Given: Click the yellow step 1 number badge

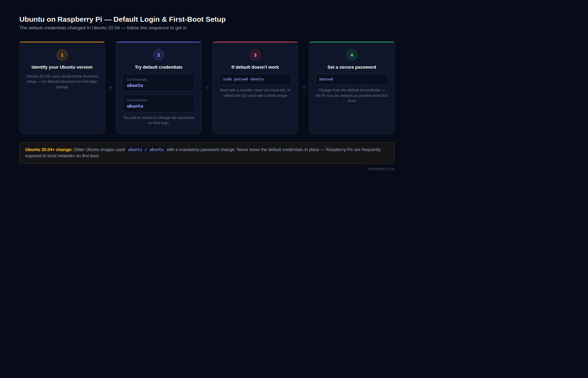Looking at the screenshot, I should click(x=62, y=55).
